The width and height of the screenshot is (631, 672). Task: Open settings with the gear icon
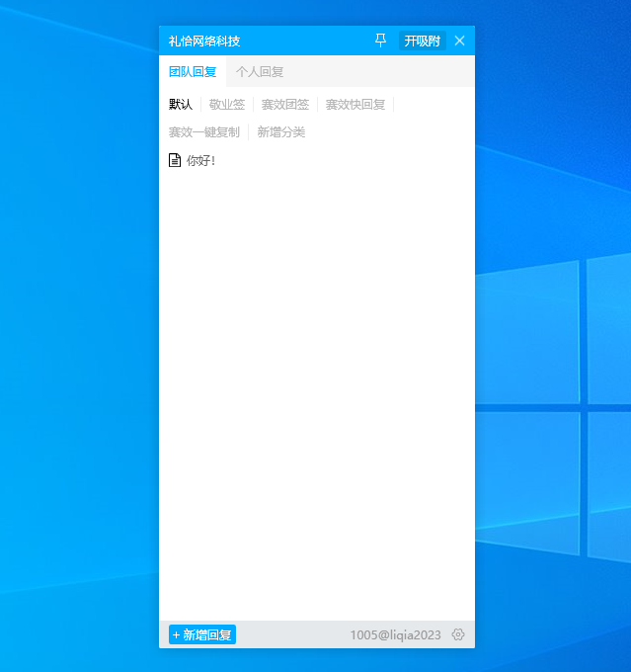[458, 634]
